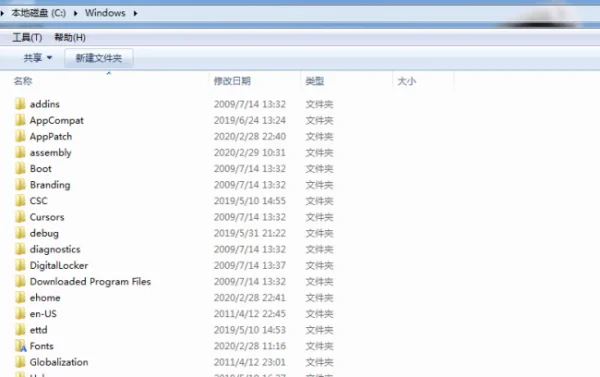600x377 pixels.
Task: Expand the arrow before 本地磁盘 (C:)
Action: pyautogui.click(x=2, y=13)
